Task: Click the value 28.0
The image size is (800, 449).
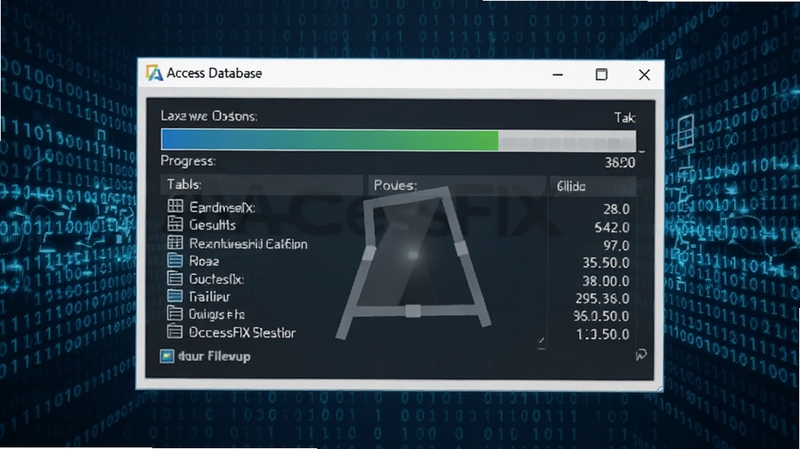Action: click(616, 209)
